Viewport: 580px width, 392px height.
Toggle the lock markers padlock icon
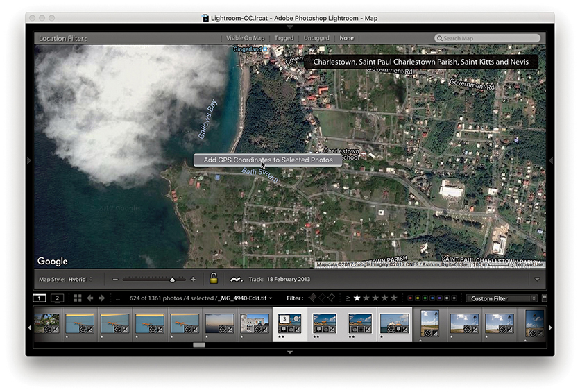tap(215, 279)
